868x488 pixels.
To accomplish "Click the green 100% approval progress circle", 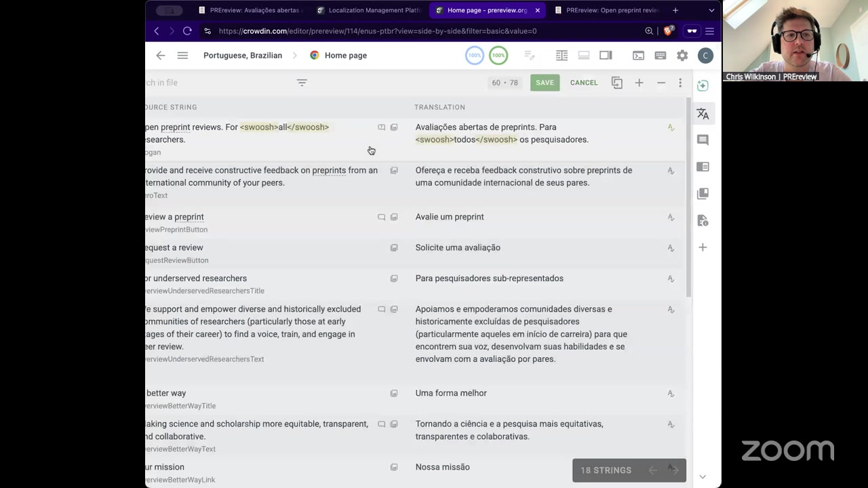I will pyautogui.click(x=498, y=56).
